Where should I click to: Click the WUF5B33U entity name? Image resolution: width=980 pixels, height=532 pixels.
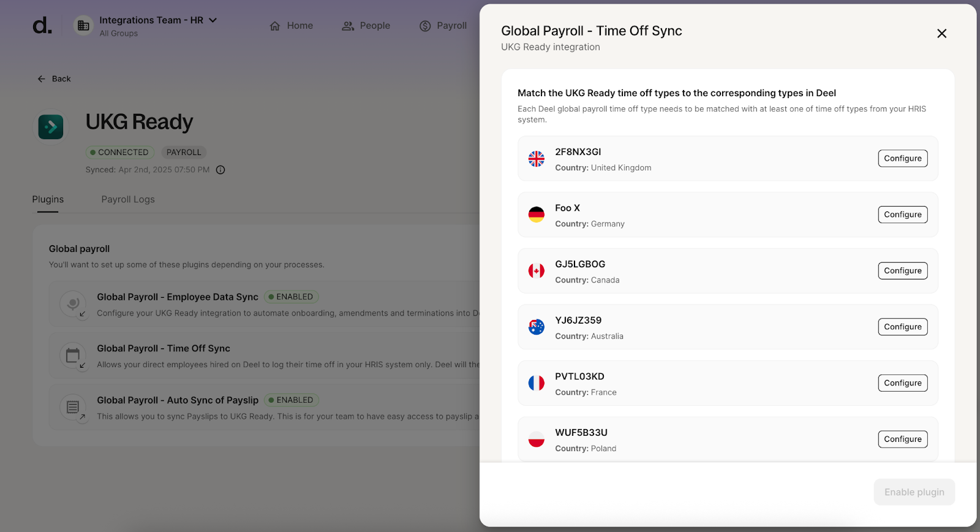[581, 433]
